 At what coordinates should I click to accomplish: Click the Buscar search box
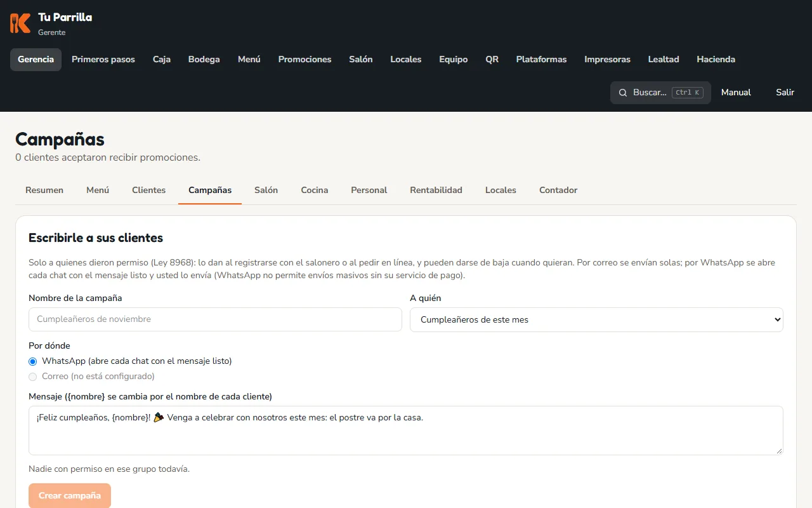(x=660, y=93)
